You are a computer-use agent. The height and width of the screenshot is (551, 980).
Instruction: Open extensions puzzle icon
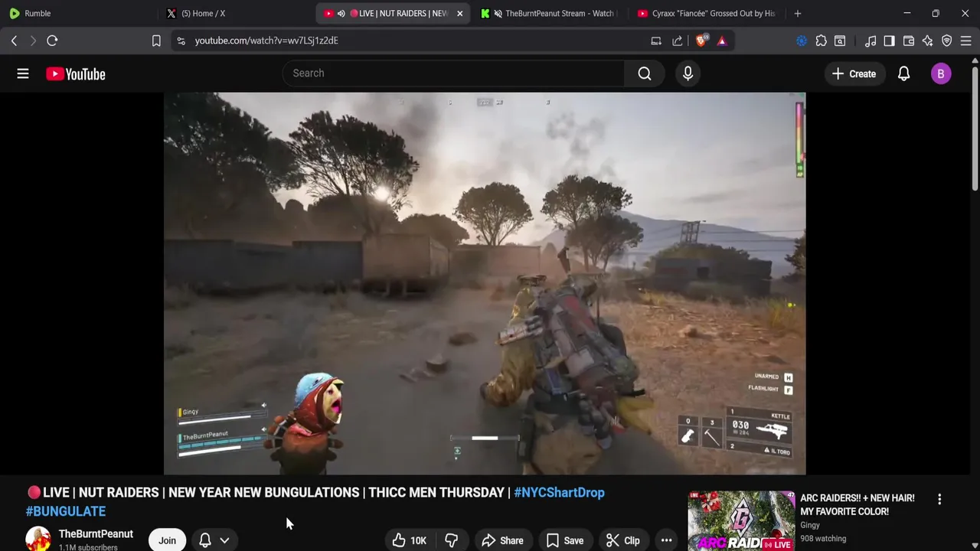821,41
